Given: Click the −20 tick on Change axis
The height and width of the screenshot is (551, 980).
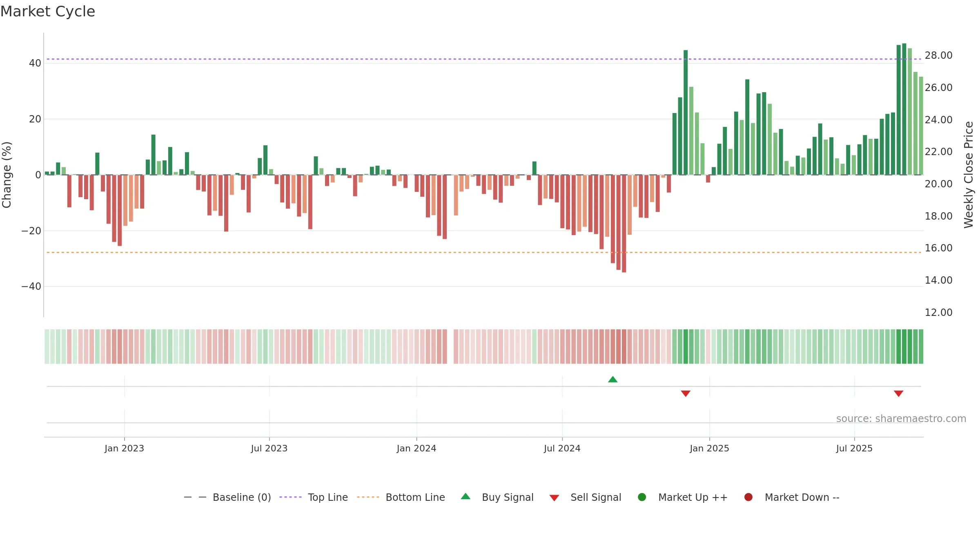Looking at the screenshot, I should click(x=31, y=231).
